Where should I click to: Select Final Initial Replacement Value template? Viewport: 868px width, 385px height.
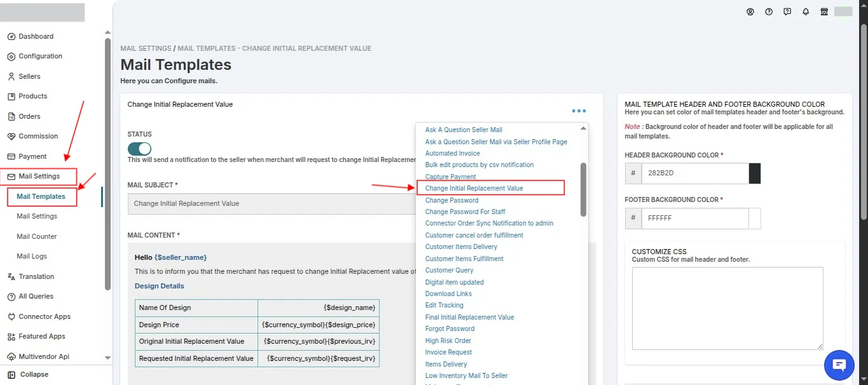pos(469,318)
